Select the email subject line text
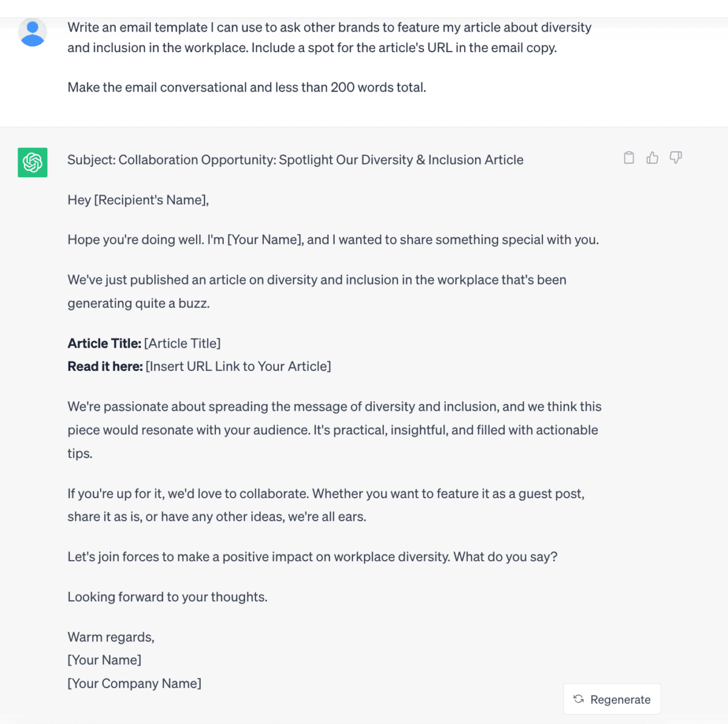The width and height of the screenshot is (728, 724). pyautogui.click(x=295, y=160)
